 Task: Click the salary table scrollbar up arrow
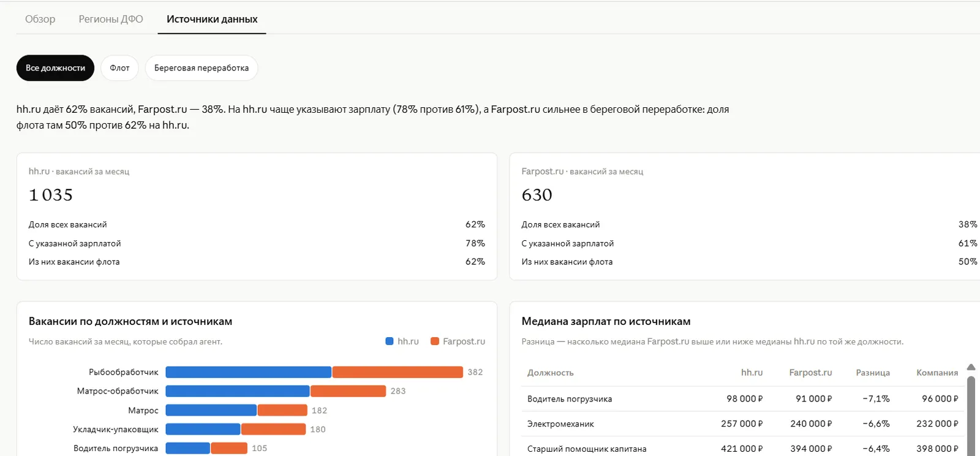(971, 367)
